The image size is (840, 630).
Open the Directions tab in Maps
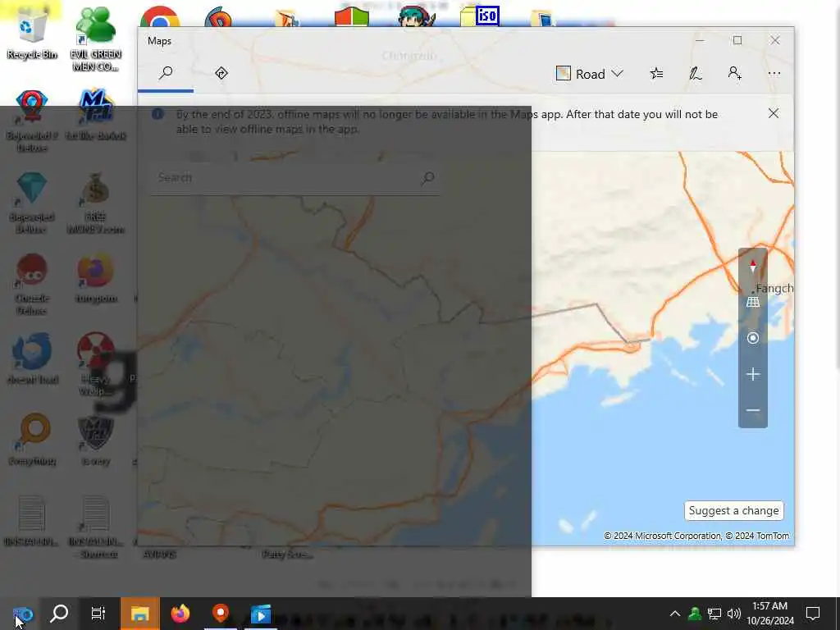point(221,73)
